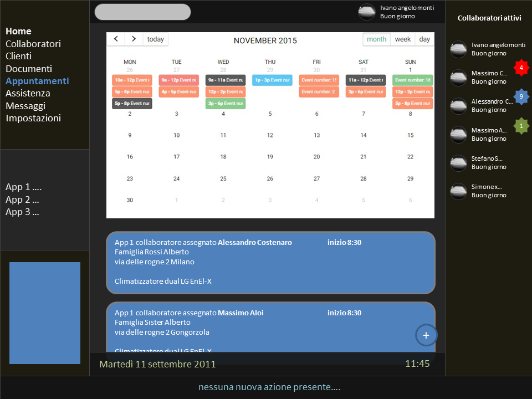Open Wednesday green 3p - 6p event

pyautogui.click(x=226, y=103)
